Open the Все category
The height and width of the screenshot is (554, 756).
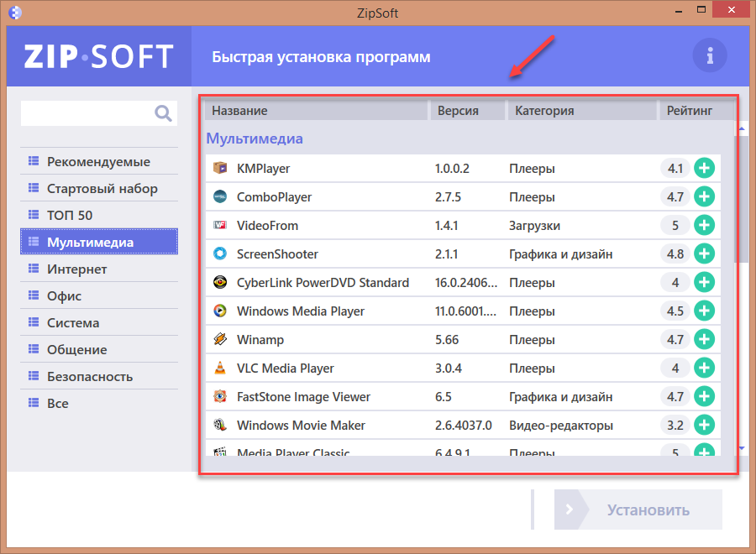pyautogui.click(x=99, y=404)
